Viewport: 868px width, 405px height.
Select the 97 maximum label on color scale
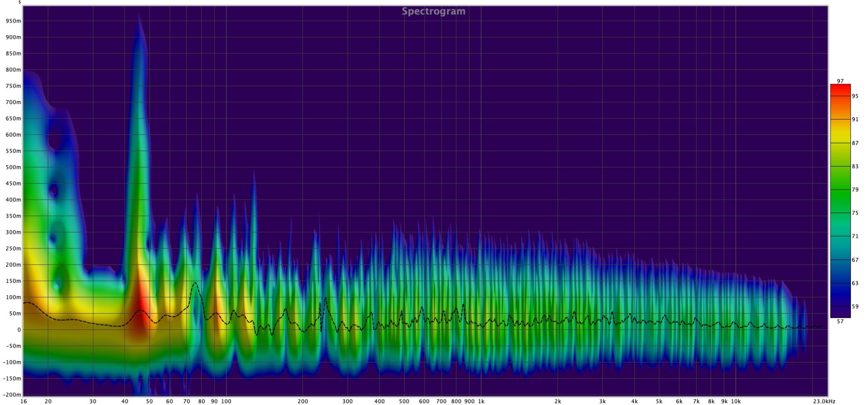pos(840,81)
